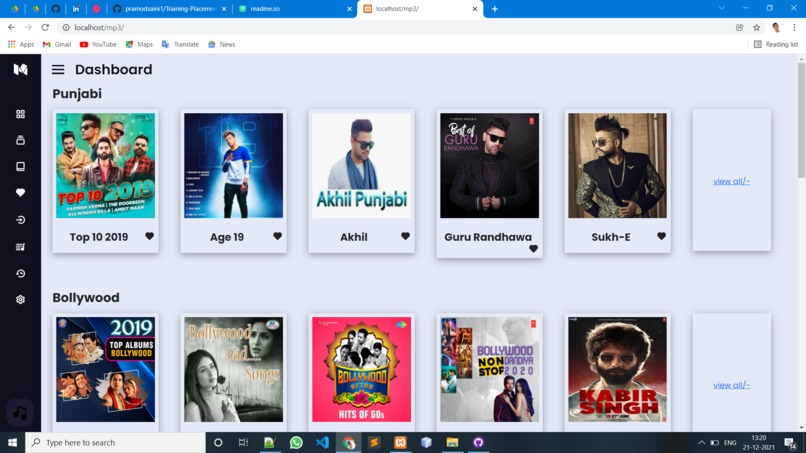Open the Apps shortcut in bookmarks bar
This screenshot has width=806, height=453.
(21, 44)
